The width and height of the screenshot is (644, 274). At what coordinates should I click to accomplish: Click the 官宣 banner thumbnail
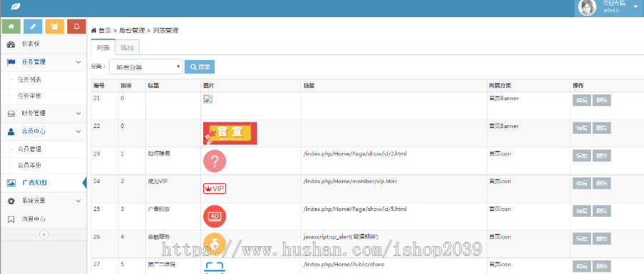tap(230, 133)
